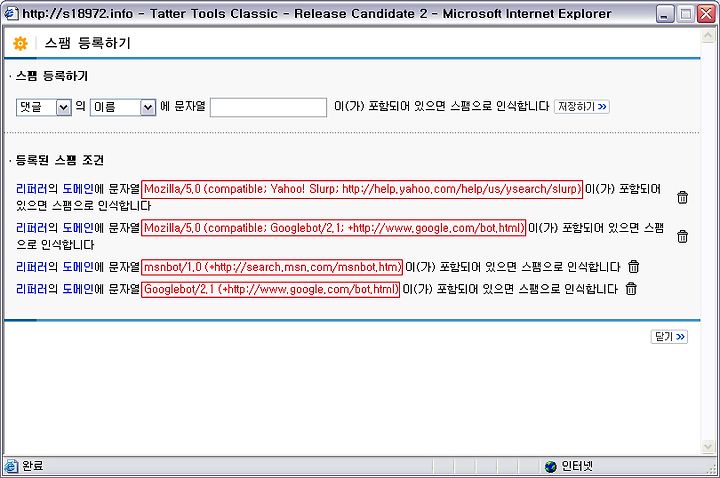
Task: Click the msnbot/1.0 red string text
Action: [272, 267]
